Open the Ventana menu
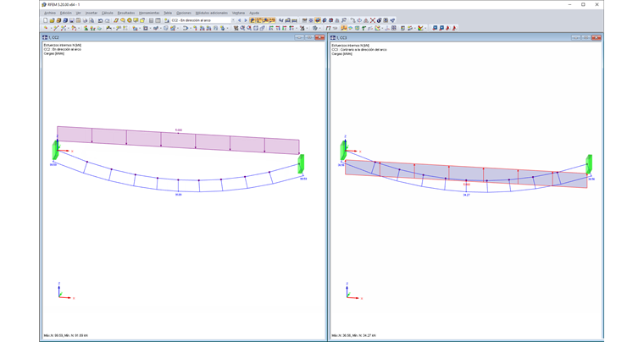This screenshot has width=644, height=342. click(x=238, y=13)
